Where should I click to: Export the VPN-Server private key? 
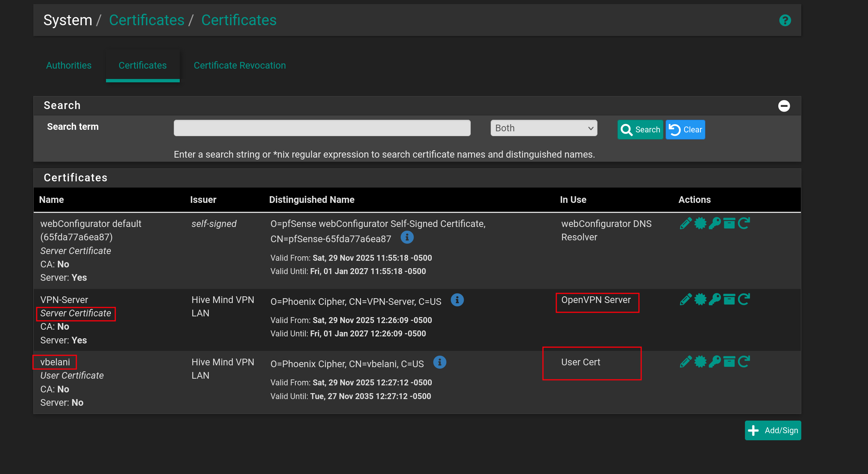[715, 299]
